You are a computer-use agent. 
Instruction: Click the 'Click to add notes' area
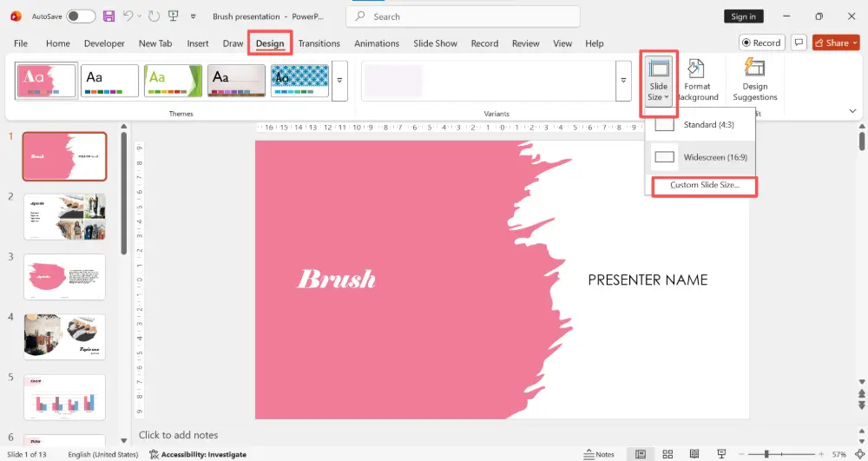(x=178, y=435)
